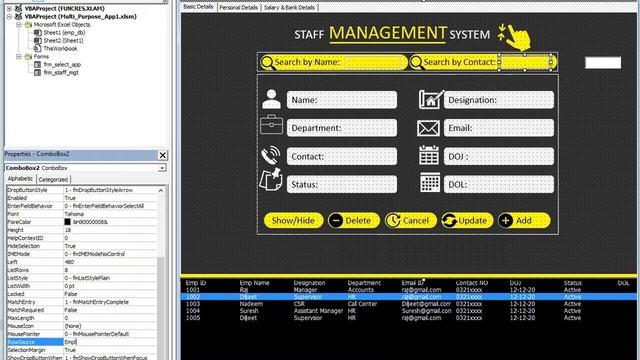The width and height of the screenshot is (640, 360).
Task: Switch to Salary & Bank Details tab
Action: (289, 7)
